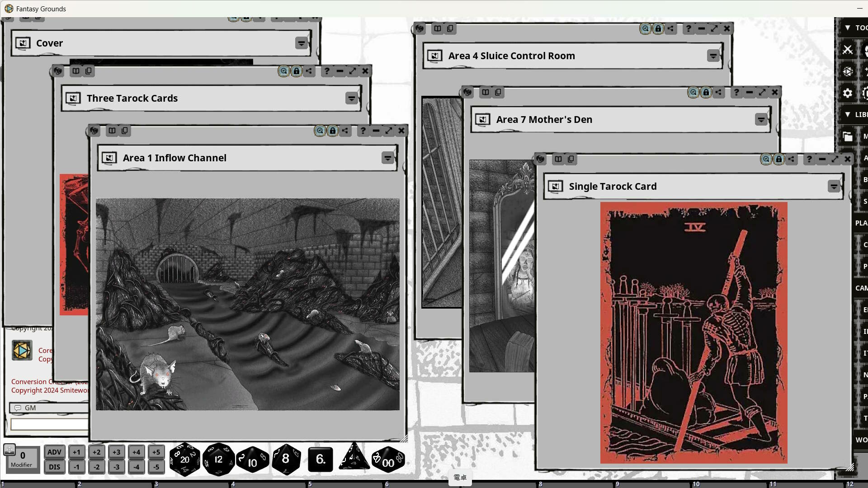Set the Modifier value box to adjust rolls
The image size is (868, 488).
22,456
